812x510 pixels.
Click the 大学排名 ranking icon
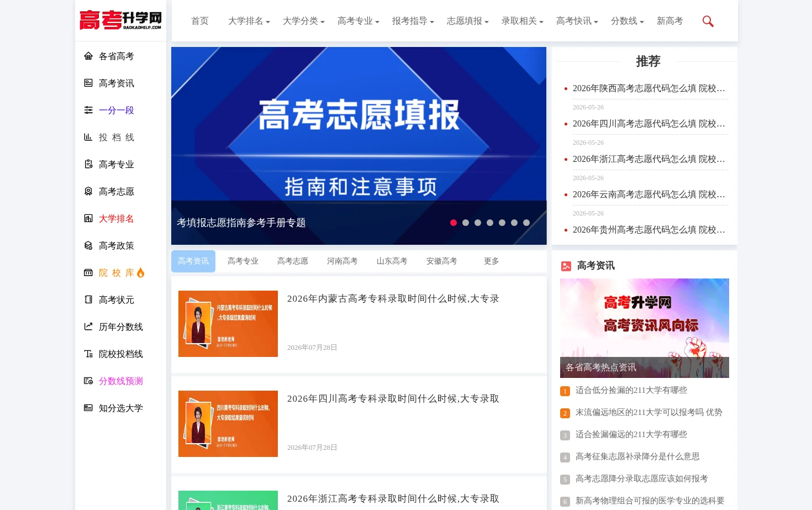point(88,218)
